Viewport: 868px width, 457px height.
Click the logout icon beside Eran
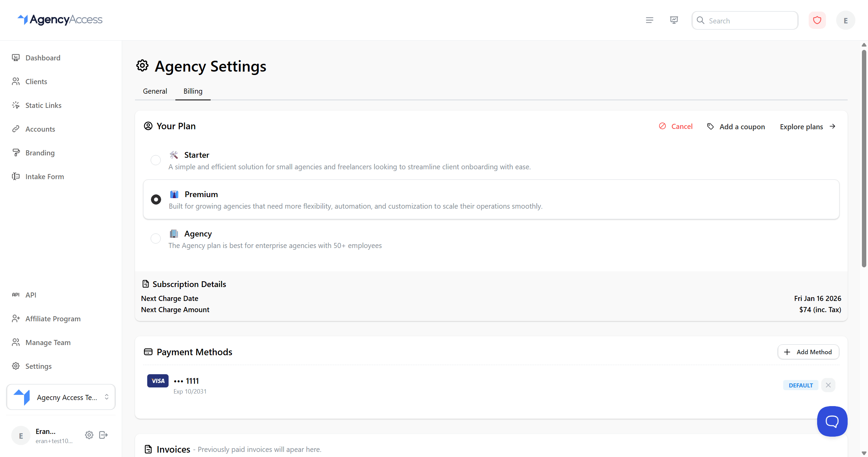[103, 435]
